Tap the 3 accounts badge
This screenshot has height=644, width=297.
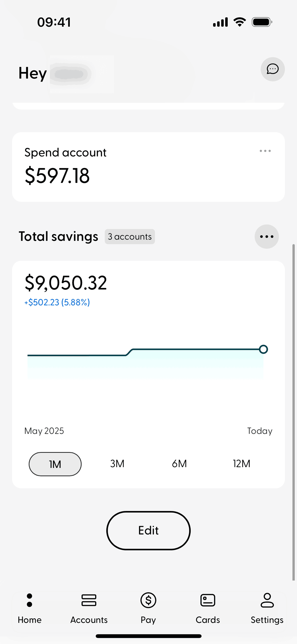pyautogui.click(x=130, y=237)
